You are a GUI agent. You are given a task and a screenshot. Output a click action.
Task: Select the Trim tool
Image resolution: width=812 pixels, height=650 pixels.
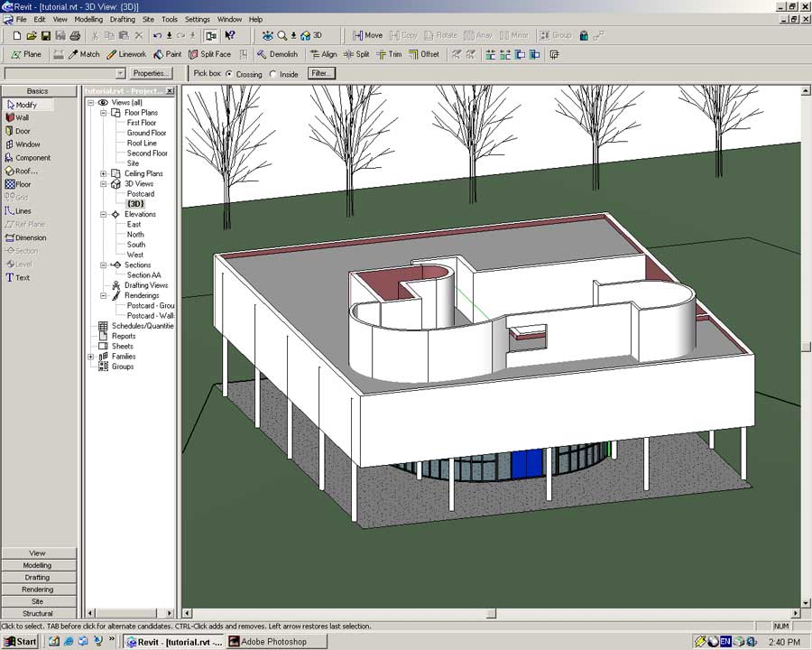click(x=389, y=54)
